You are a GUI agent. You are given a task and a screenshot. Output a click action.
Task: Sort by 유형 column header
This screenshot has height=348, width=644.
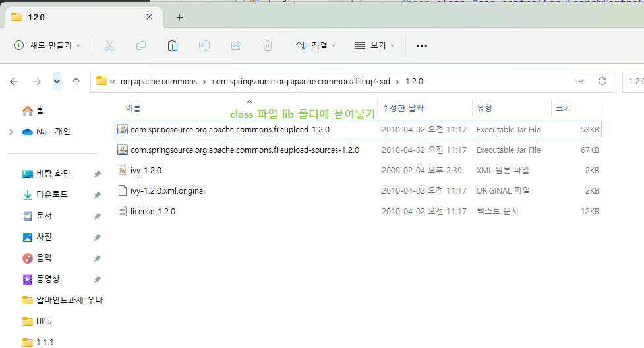[484, 108]
